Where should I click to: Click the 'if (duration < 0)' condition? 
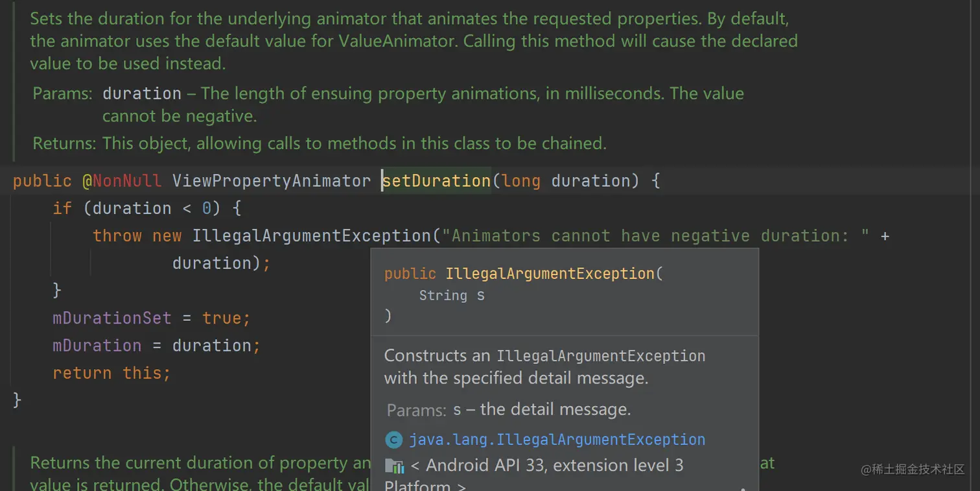click(x=146, y=208)
